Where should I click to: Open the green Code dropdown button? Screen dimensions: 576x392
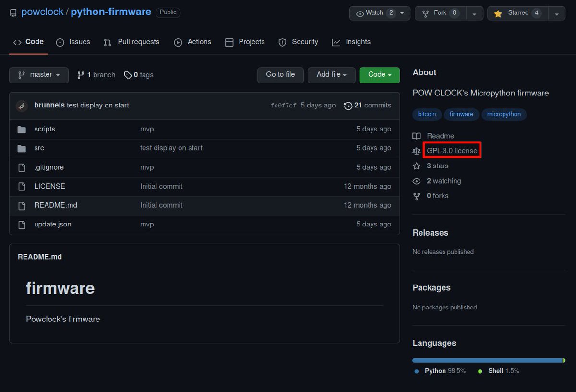point(380,75)
